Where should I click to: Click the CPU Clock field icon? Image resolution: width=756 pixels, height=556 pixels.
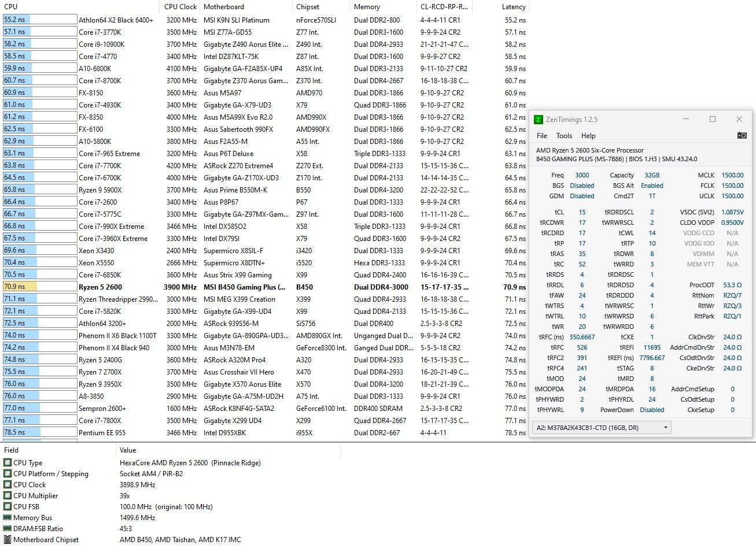click(8, 484)
